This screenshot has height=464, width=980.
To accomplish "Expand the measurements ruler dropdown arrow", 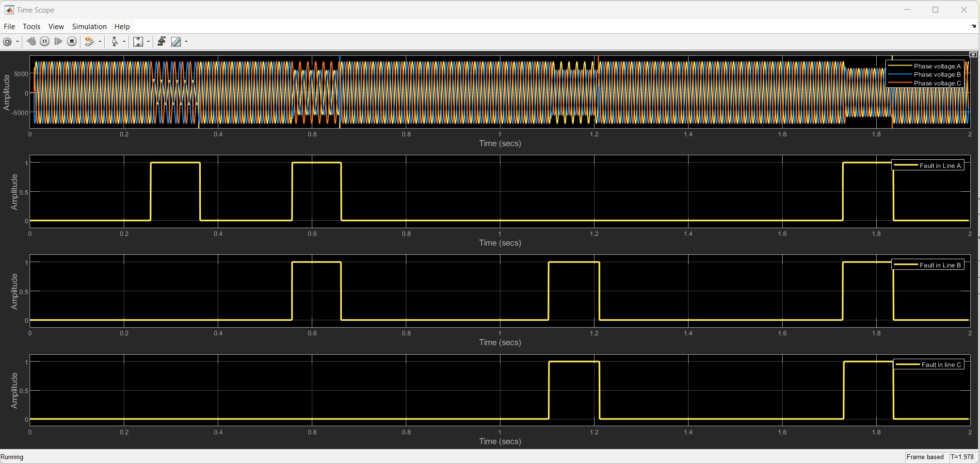I will click(x=186, y=42).
